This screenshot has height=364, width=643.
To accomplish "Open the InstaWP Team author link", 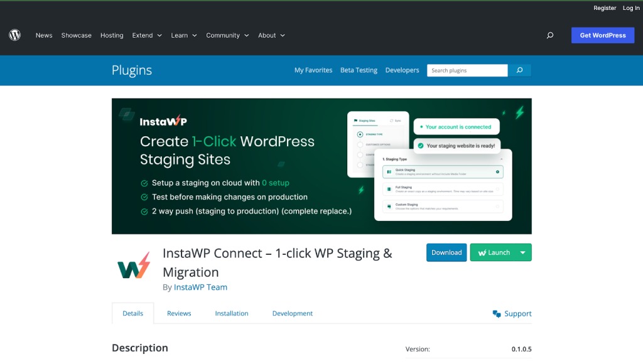I will coord(200,287).
